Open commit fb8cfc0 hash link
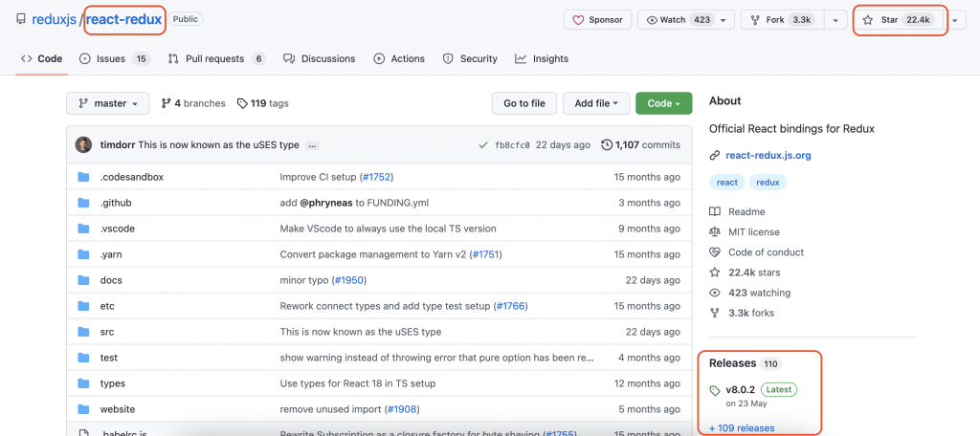Image resolution: width=980 pixels, height=436 pixels. [x=513, y=145]
